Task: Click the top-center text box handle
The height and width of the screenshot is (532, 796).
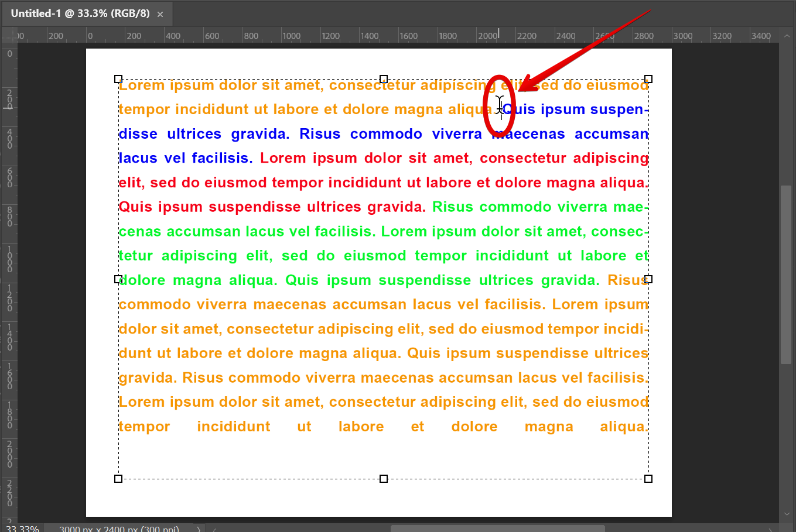Action: click(x=384, y=79)
